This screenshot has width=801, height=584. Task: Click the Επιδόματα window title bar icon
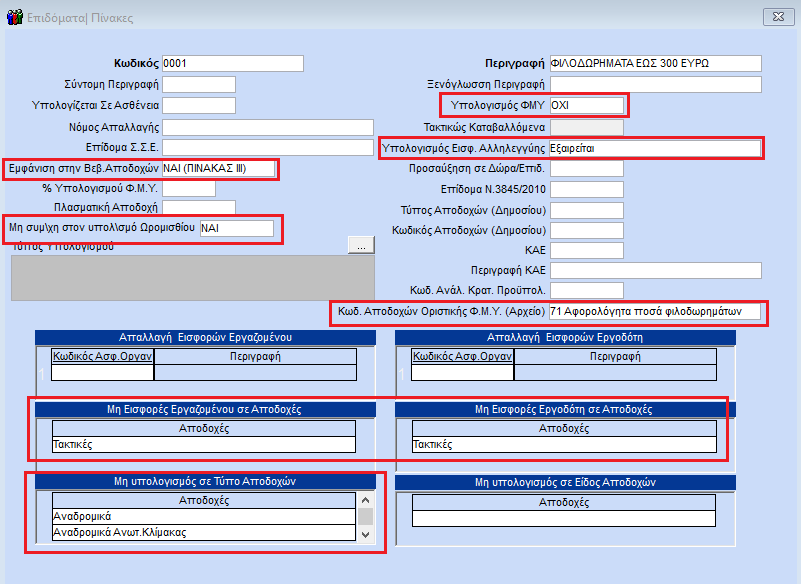pos(14,17)
